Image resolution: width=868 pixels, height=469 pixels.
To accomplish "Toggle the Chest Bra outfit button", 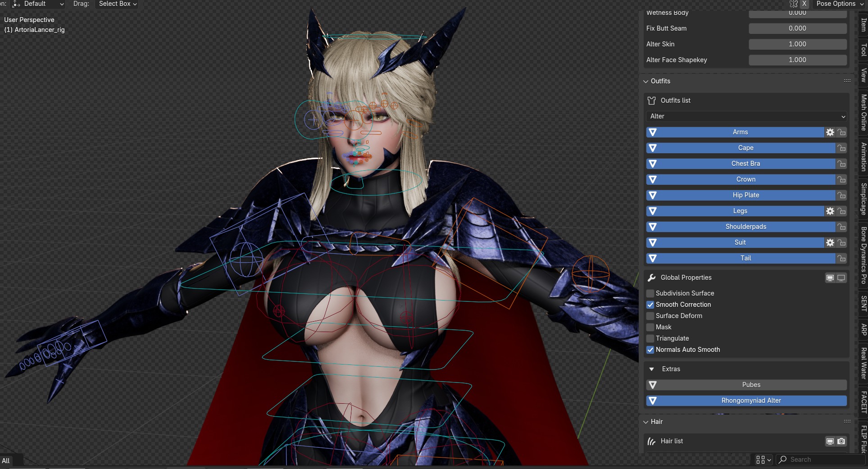I will [x=741, y=164].
